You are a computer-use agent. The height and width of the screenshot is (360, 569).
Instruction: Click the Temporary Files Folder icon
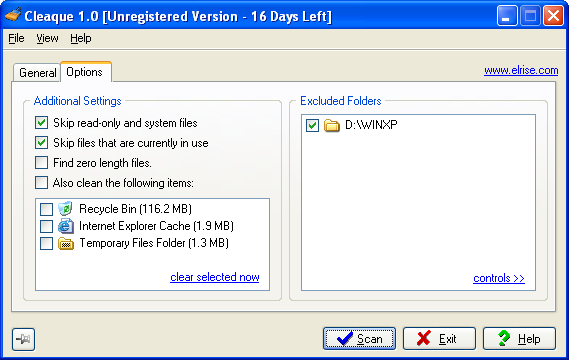(x=66, y=243)
